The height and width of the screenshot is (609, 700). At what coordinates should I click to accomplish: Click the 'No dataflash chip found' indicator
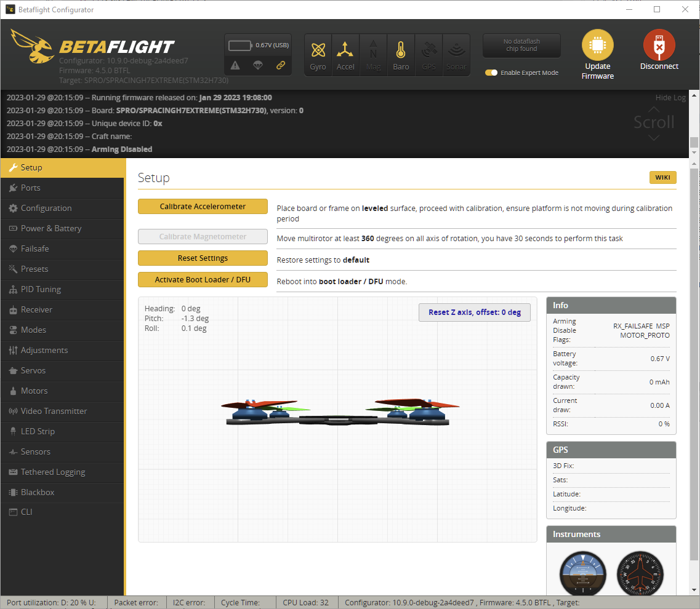[521, 46]
